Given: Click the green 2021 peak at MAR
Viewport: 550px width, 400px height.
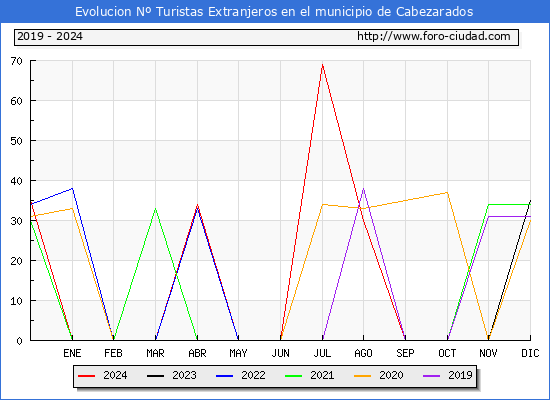Looking at the screenshot, I should coord(155,208).
